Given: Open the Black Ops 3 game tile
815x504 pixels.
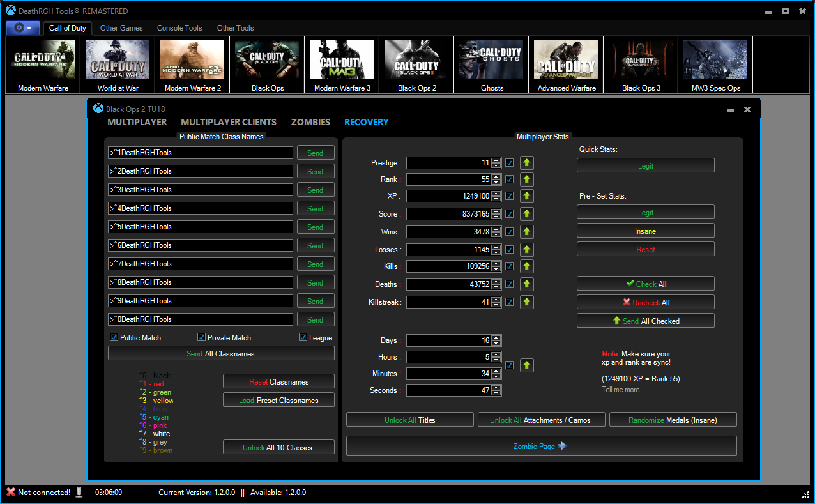Looking at the screenshot, I should tap(641, 65).
